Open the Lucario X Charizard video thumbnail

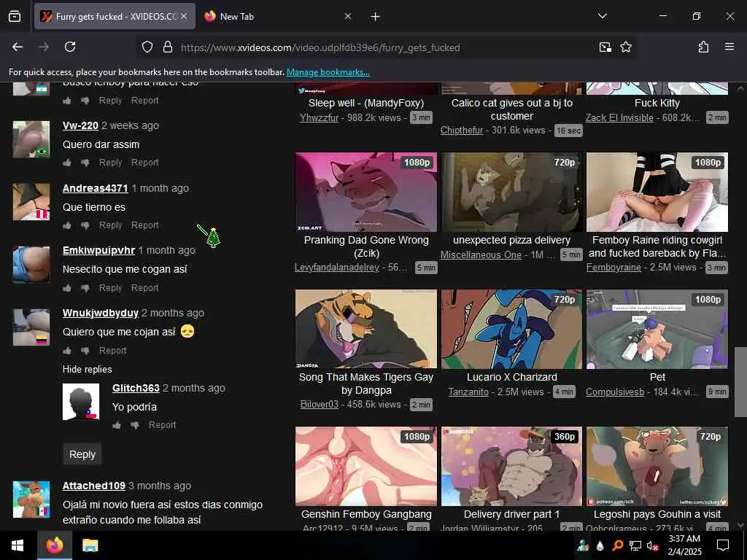pyautogui.click(x=511, y=329)
